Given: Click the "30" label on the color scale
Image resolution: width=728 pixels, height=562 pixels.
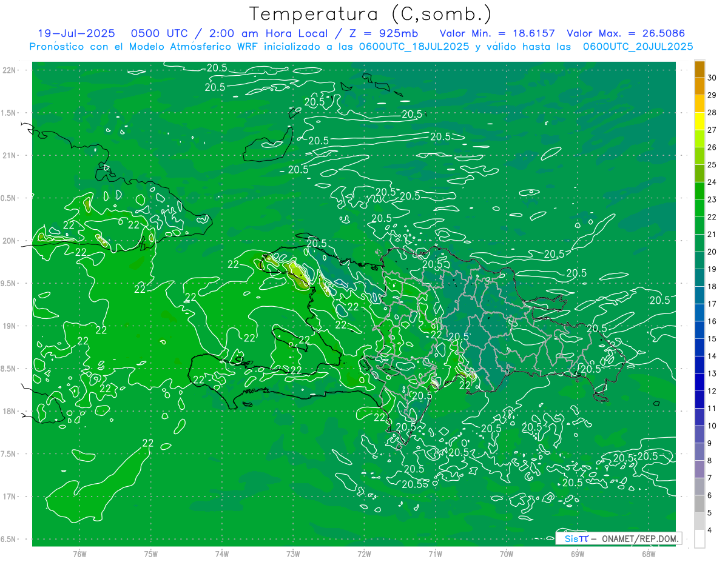Looking at the screenshot, I should pos(712,78).
